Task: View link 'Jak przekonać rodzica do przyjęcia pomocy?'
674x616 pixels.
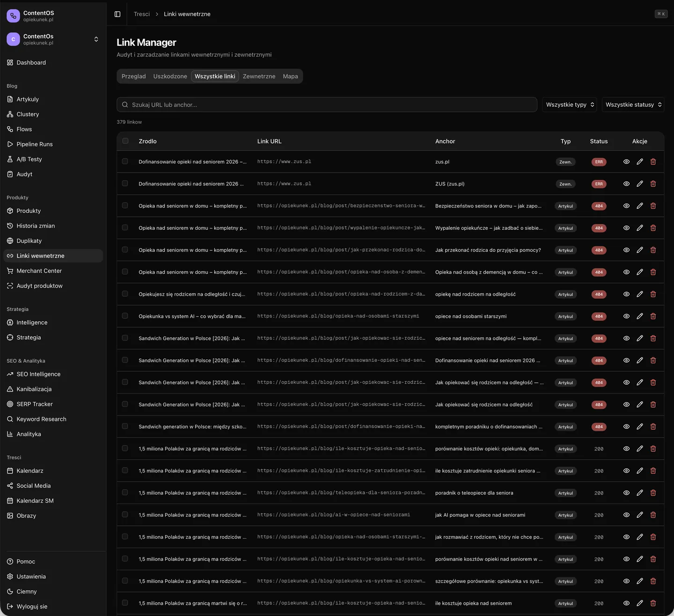Action: pos(626,250)
